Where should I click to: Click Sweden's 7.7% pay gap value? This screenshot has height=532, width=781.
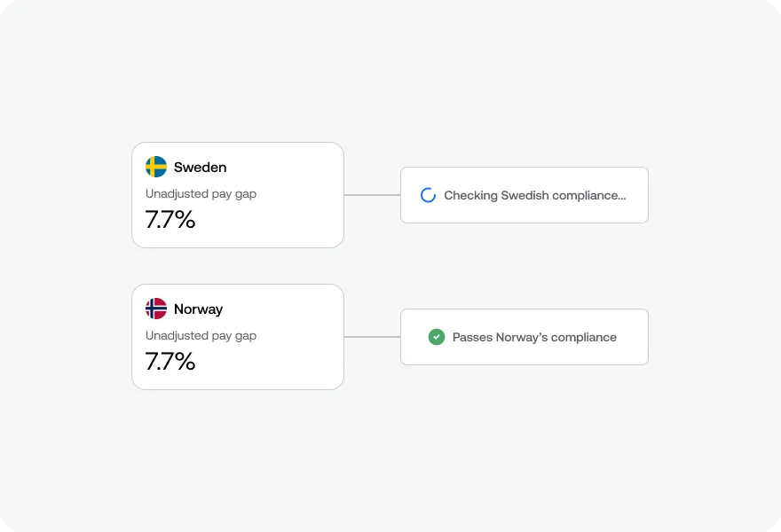pyautogui.click(x=170, y=220)
